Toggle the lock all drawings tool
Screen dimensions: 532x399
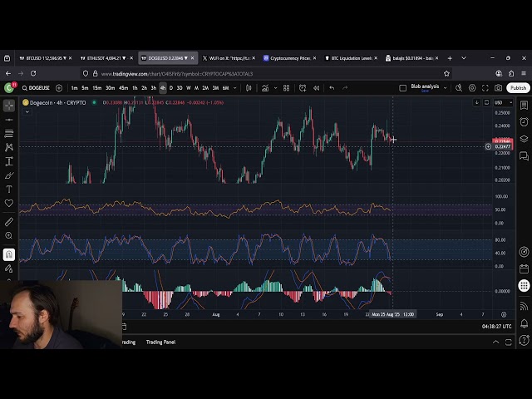point(9,268)
